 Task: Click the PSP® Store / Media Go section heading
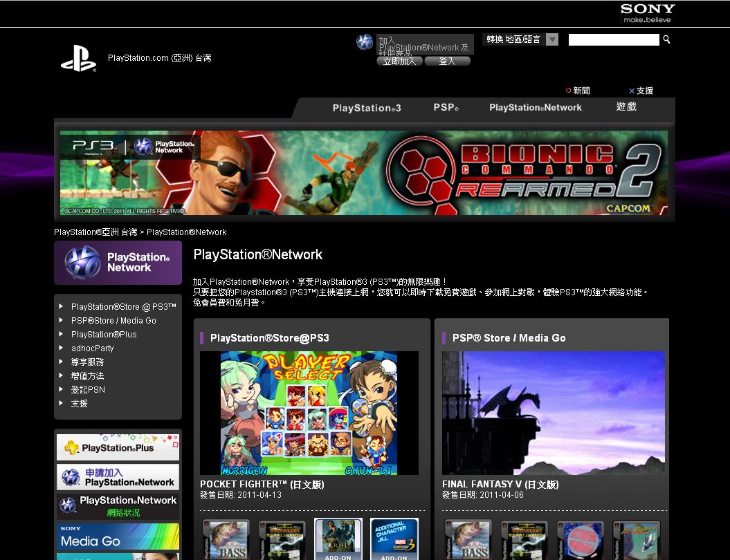click(509, 338)
